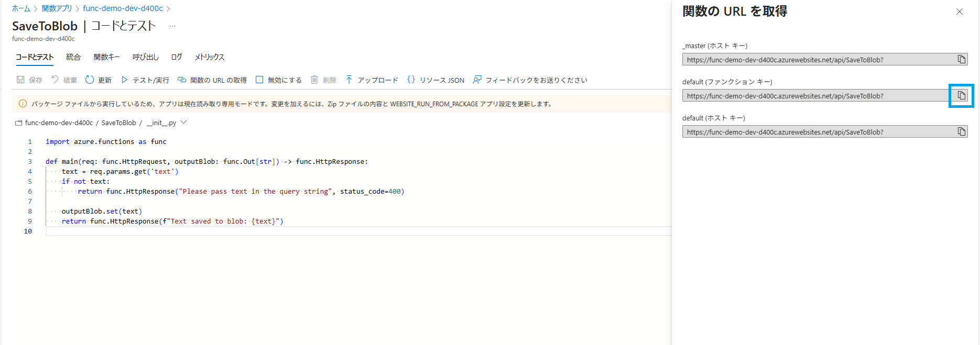Image resolution: width=980 pixels, height=345 pixels.
Task: Click the feedback person icon
Action: tap(477, 80)
